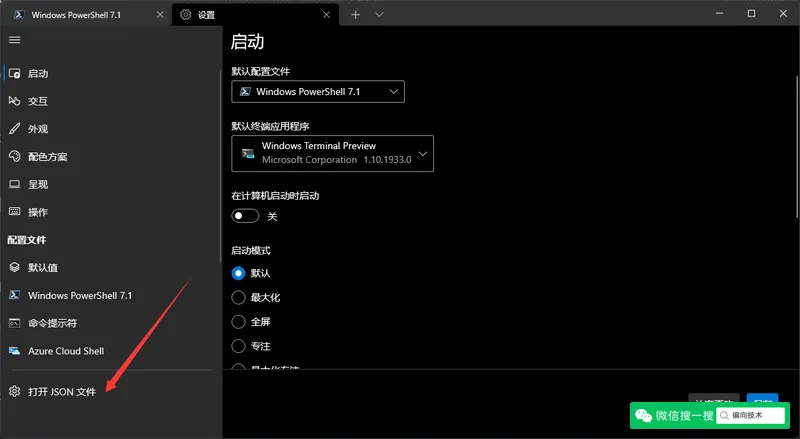800x439 pixels.
Task: Click the gear icon beside 打开 JSON 文件
Action: tap(14, 392)
